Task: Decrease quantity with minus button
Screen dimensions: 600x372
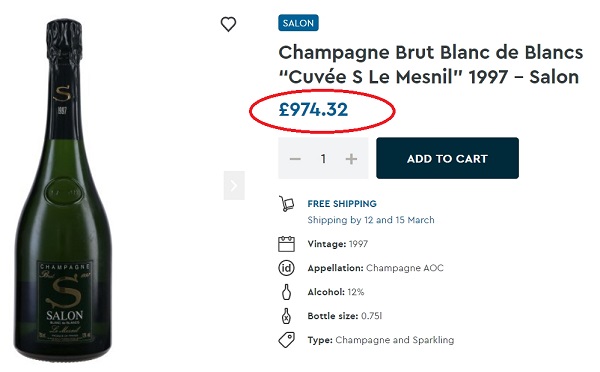Action: point(295,158)
